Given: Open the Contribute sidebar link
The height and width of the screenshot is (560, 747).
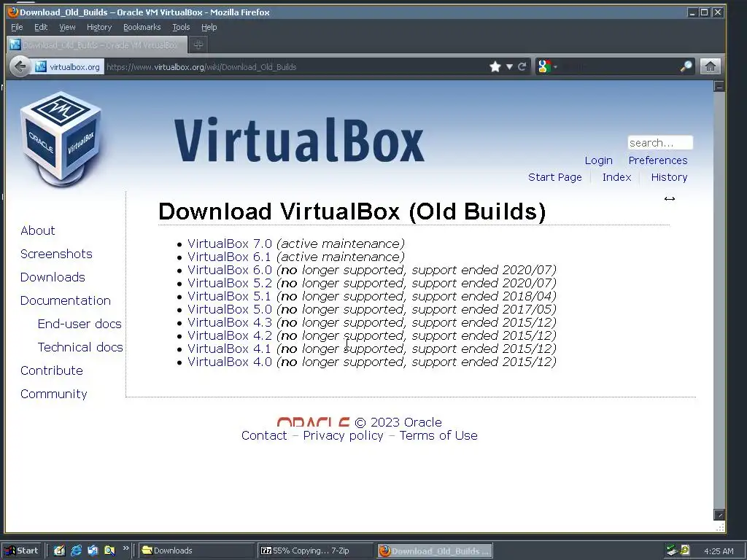Looking at the screenshot, I should click(x=52, y=370).
